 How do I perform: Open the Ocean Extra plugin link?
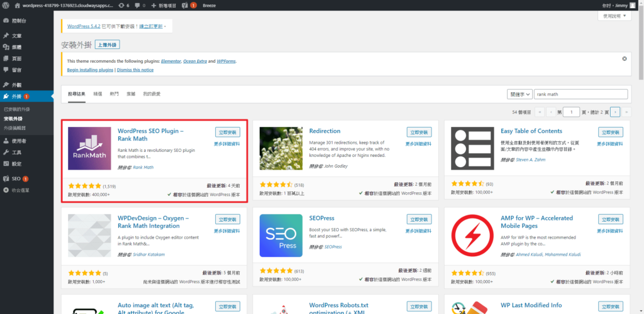point(195,61)
